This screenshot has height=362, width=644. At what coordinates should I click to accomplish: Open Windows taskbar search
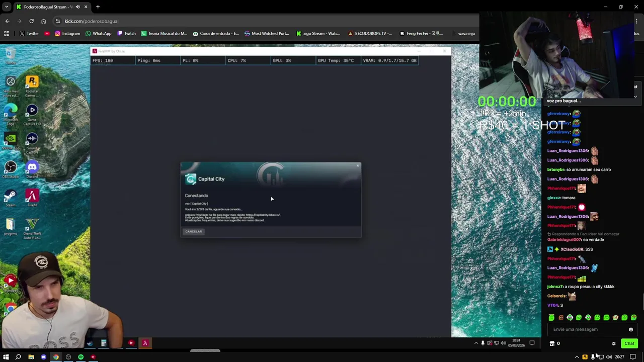[18, 357]
